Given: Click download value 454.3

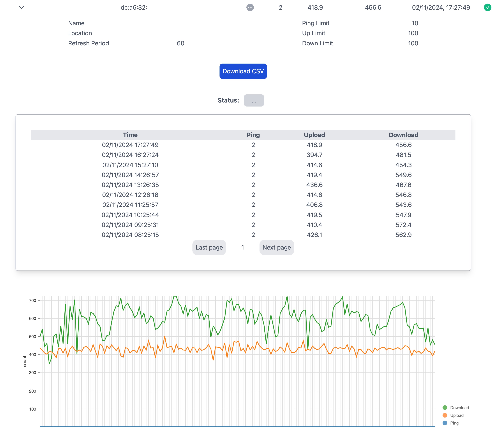Looking at the screenshot, I should point(403,165).
